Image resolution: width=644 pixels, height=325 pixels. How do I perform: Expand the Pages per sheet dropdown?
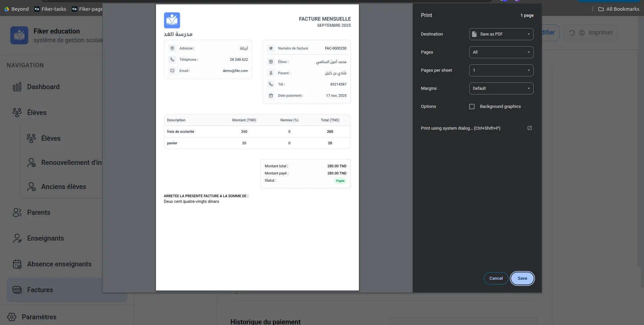(x=501, y=70)
